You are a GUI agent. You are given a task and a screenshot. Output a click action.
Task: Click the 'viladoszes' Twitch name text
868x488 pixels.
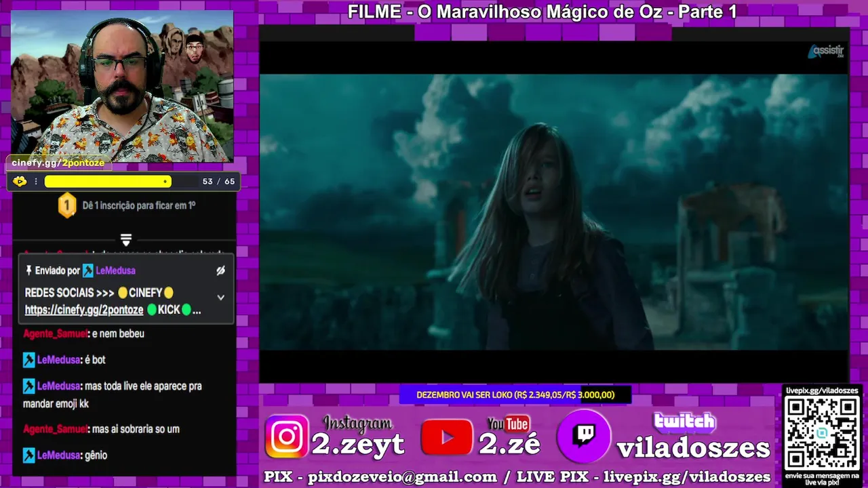pyautogui.click(x=693, y=448)
